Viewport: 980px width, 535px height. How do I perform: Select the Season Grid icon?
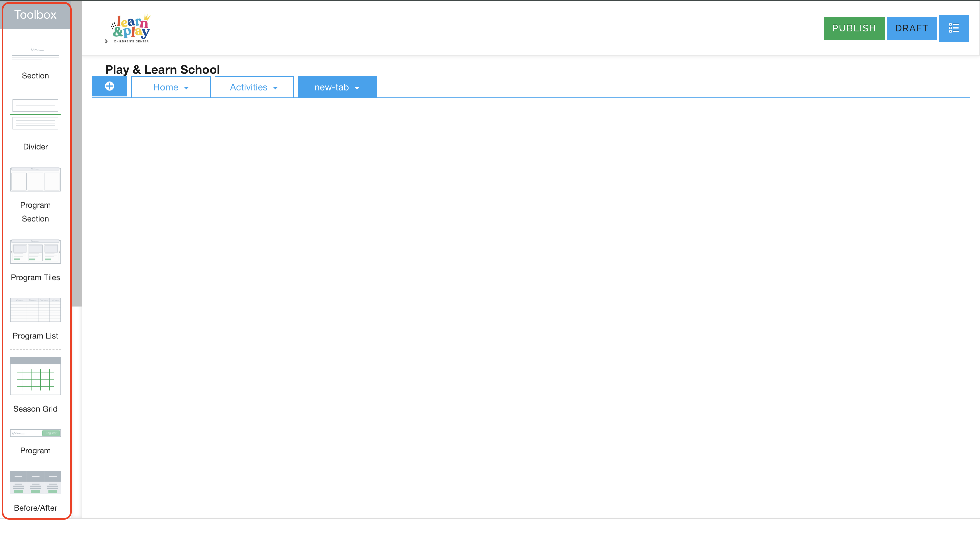35,376
